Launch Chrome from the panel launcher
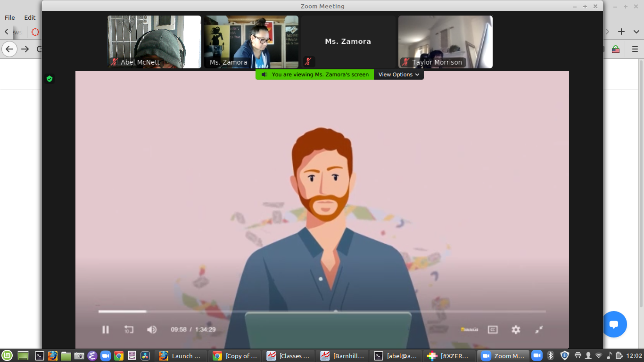The width and height of the screenshot is (644, 362). 119,356
